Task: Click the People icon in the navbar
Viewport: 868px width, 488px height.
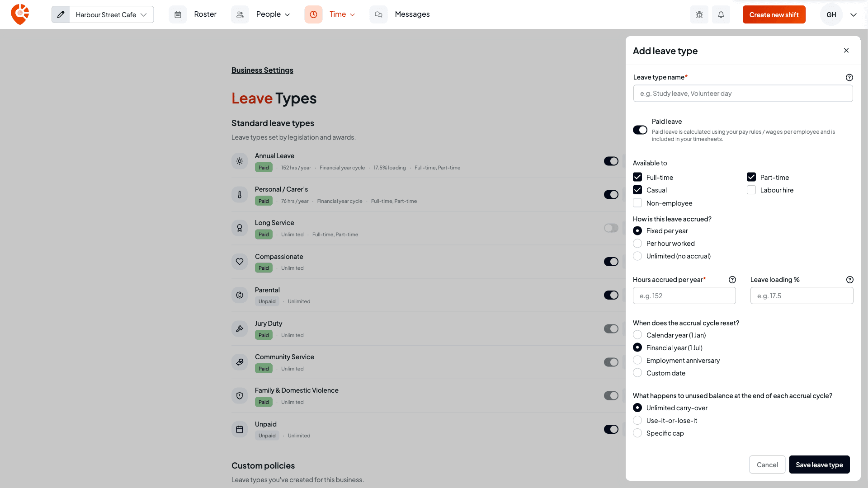Action: point(240,14)
